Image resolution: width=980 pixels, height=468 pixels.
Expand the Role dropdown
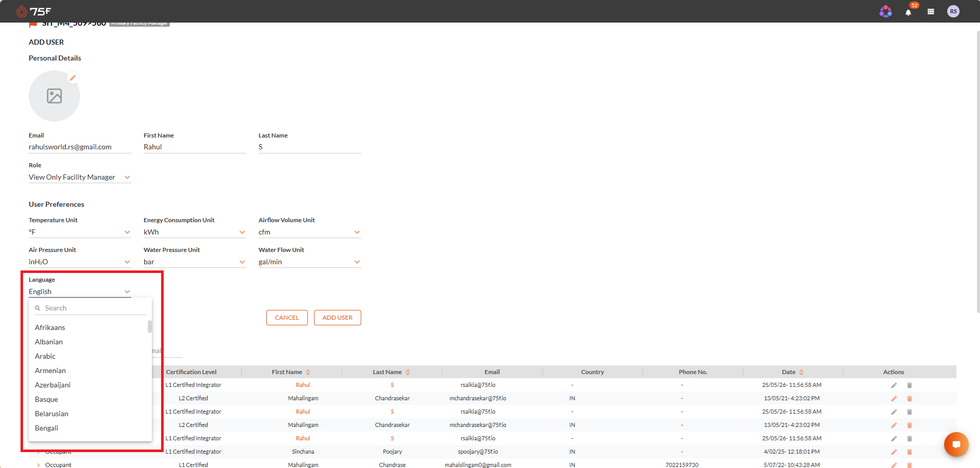pos(80,177)
